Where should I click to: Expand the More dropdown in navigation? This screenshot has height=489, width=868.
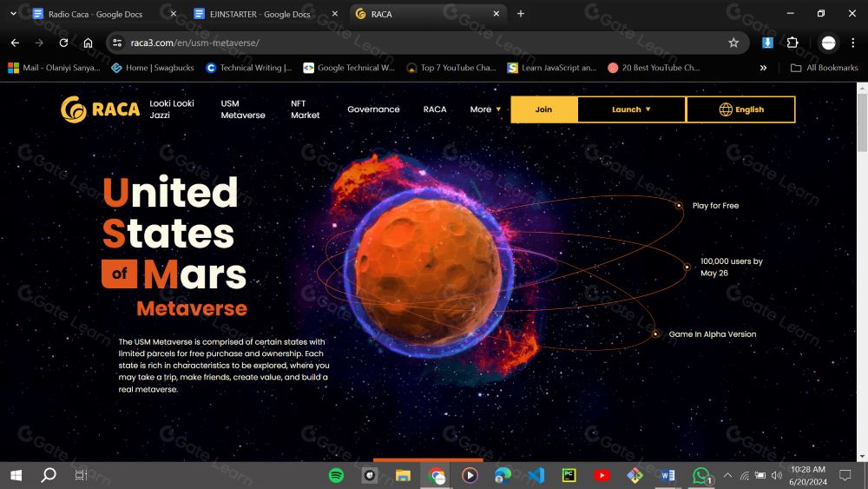(x=485, y=109)
